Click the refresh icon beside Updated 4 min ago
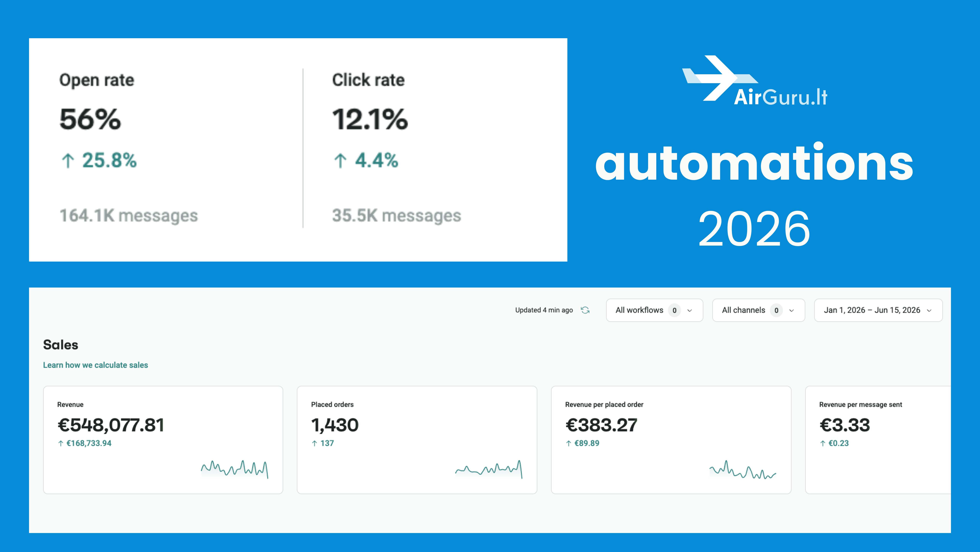The height and width of the screenshot is (552, 980). click(x=585, y=310)
